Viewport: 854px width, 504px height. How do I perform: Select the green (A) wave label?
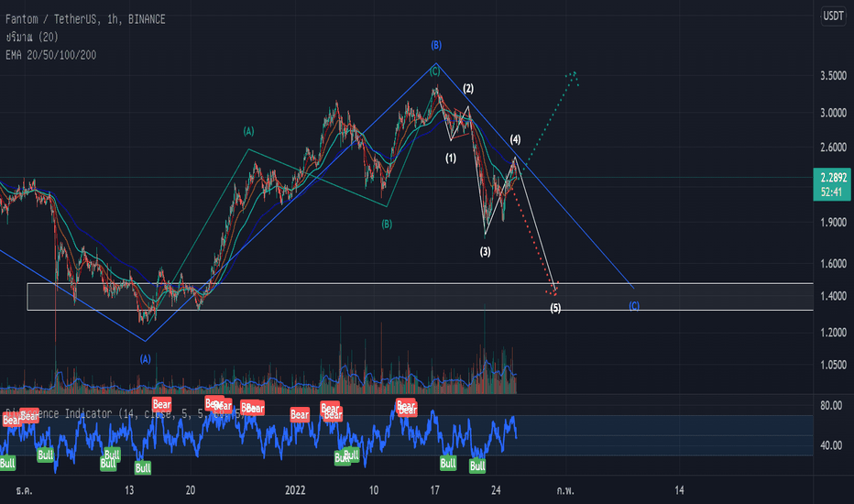[x=248, y=131]
